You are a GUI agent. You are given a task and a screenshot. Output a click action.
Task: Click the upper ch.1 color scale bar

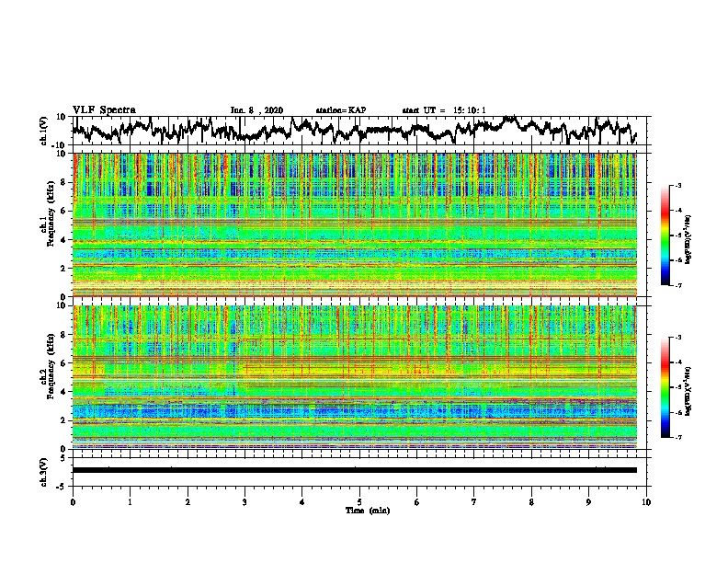pos(665,236)
